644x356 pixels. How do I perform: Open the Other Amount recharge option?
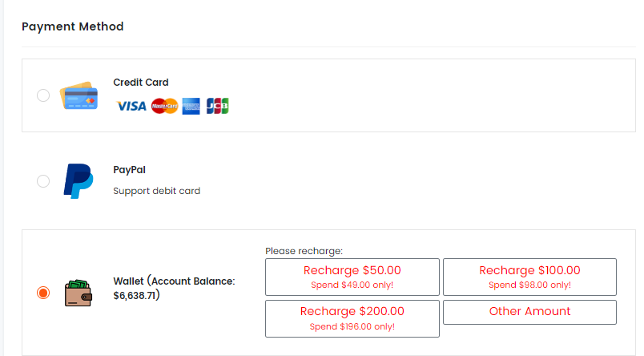tap(529, 312)
